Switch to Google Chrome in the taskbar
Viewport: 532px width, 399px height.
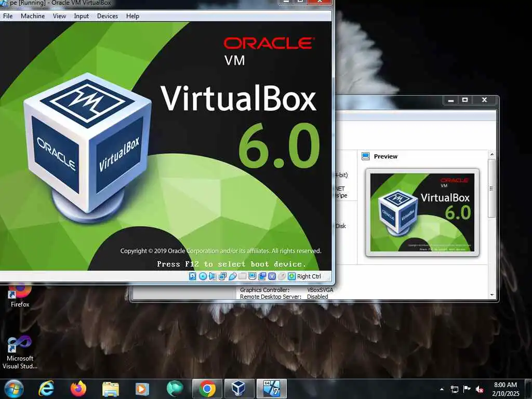[x=207, y=389]
